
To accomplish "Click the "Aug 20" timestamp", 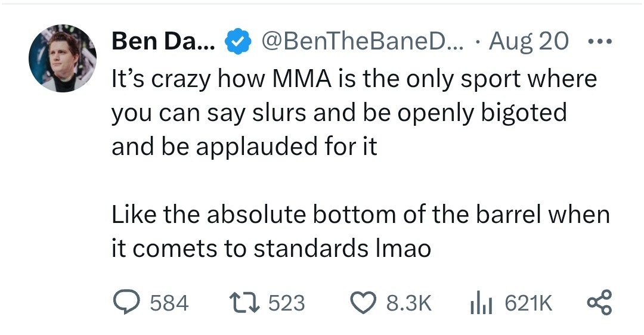I will coord(528,42).
